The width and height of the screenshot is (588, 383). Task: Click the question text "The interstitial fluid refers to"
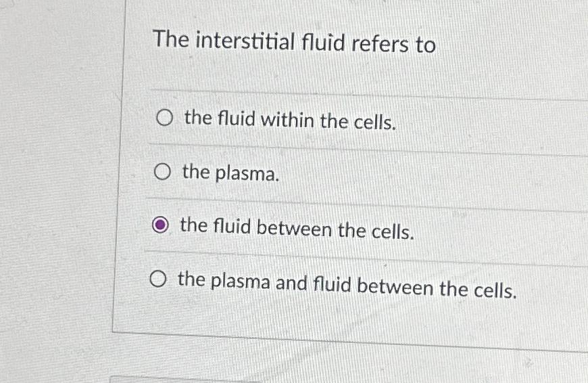[295, 42]
